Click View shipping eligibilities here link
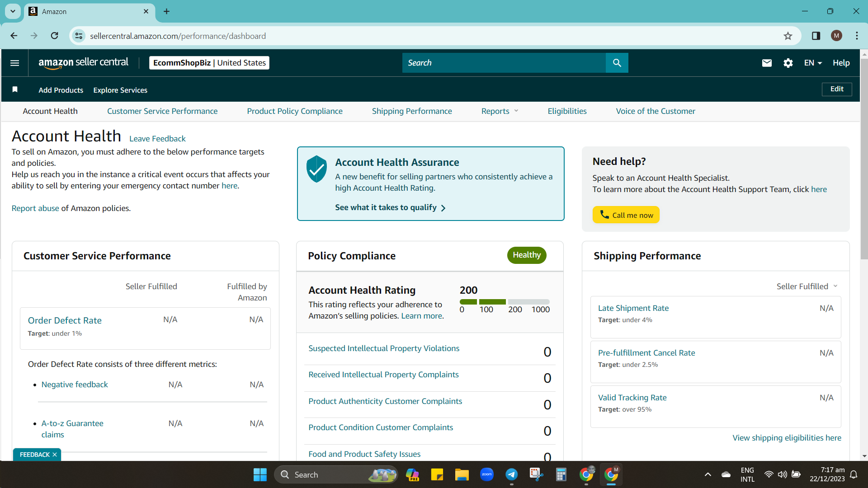868x488 pixels. (787, 438)
